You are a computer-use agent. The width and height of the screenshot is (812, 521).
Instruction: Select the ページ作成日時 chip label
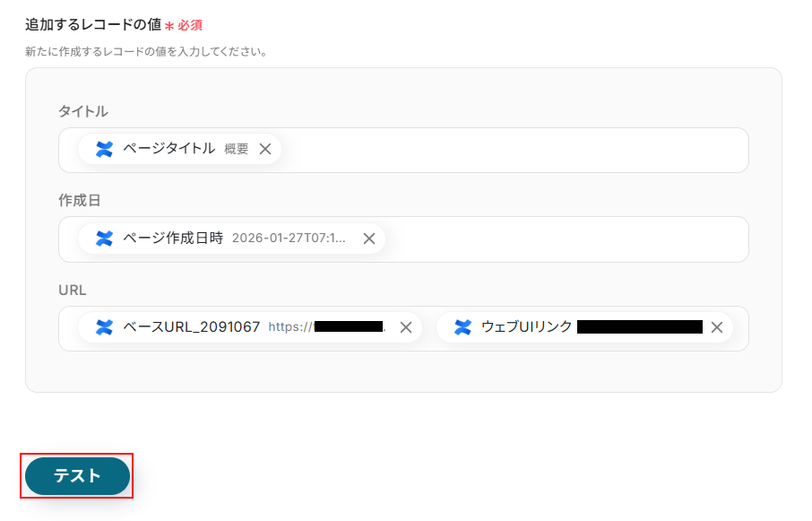[172, 239]
